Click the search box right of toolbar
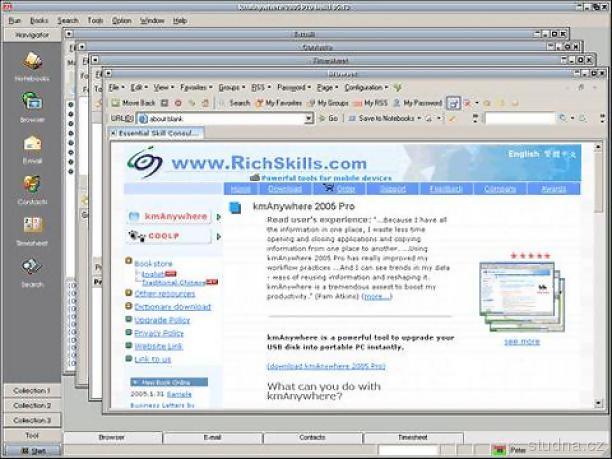Image resolution: width=612 pixels, height=459 pixels. coord(520,118)
